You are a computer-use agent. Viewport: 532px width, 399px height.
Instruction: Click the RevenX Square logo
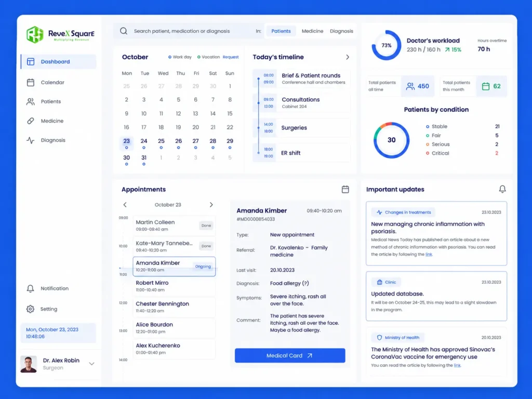coord(60,35)
